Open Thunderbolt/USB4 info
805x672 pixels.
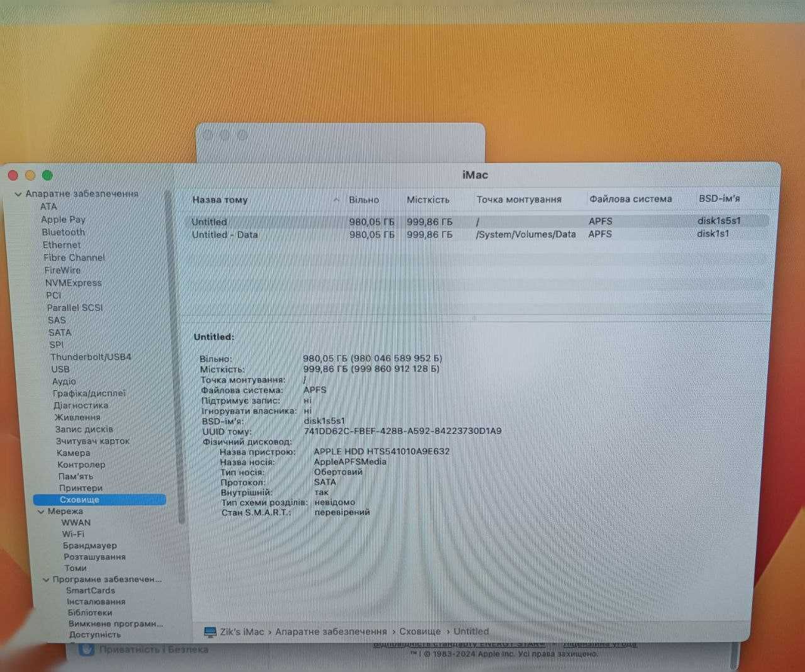91,357
